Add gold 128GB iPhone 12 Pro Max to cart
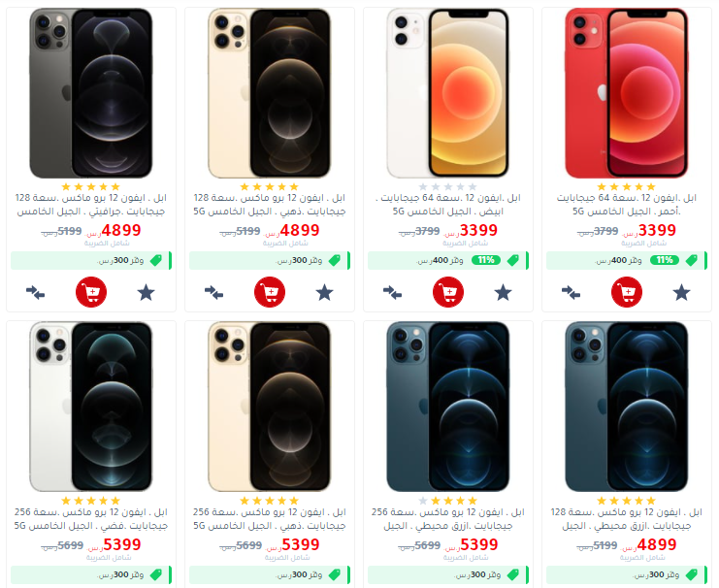 coord(270,292)
